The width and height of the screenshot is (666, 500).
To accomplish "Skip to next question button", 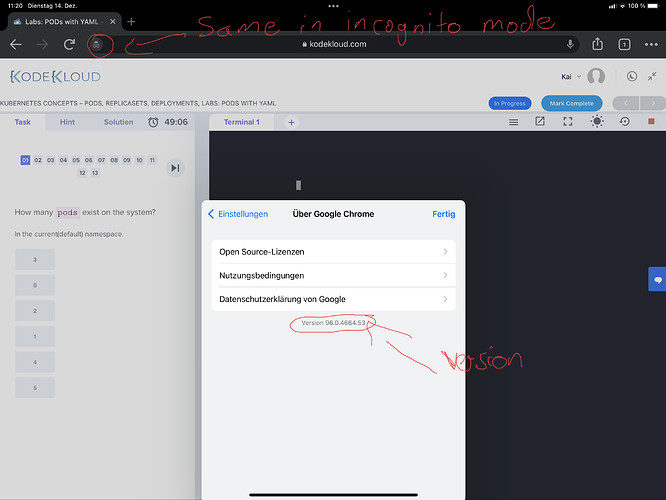I will (x=175, y=168).
